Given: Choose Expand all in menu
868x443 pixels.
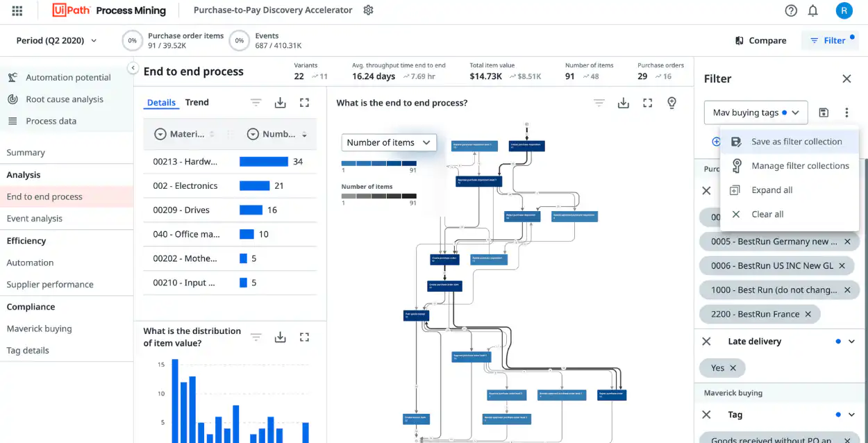Looking at the screenshot, I should (x=790, y=190).
